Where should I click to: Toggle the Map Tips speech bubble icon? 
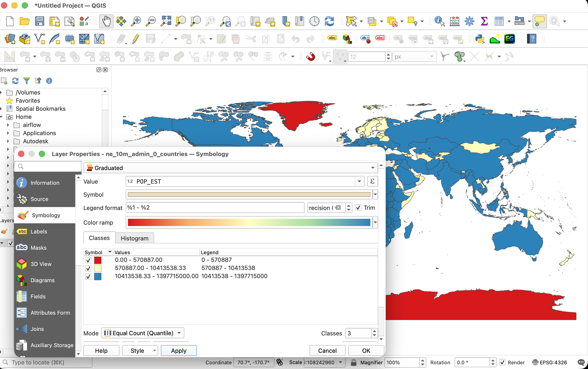coord(540,21)
